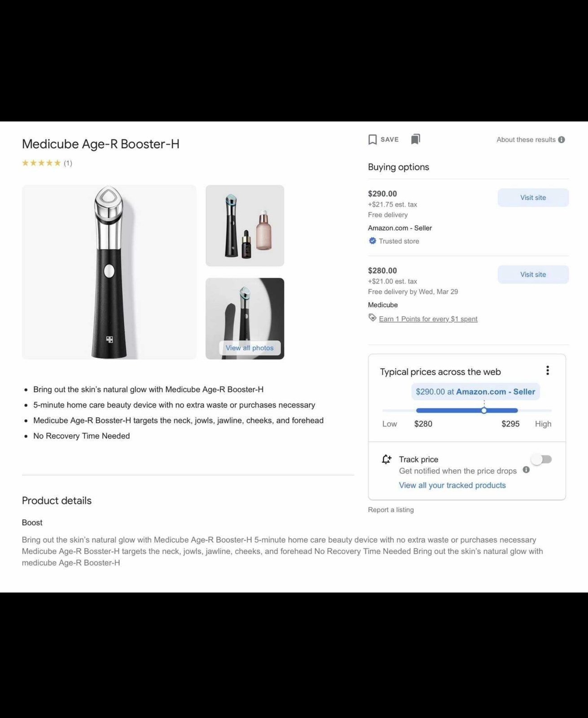Viewport: 588px width, 718px height.
Task: Open the saved items collection icon
Action: [x=416, y=139]
